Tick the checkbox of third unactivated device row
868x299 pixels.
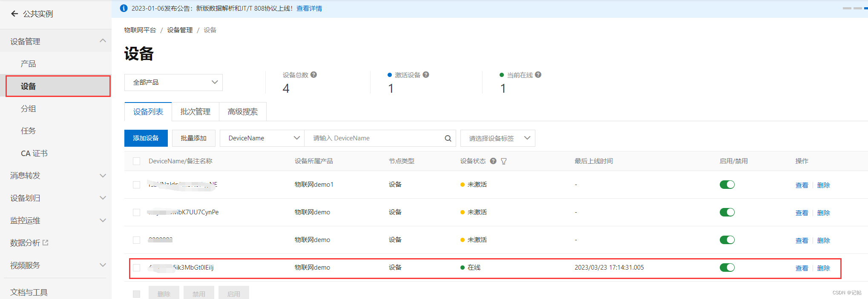[136, 240]
